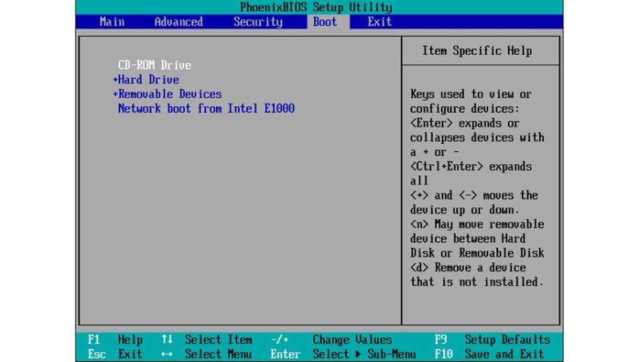Click the Item Specific Help panel header
This screenshot has height=362, width=644.
point(480,50)
